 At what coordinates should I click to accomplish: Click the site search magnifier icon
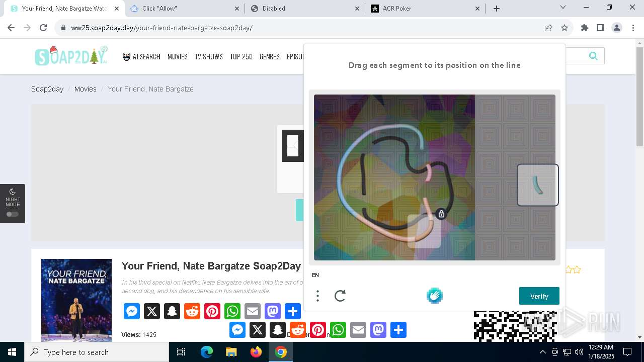pos(593,56)
